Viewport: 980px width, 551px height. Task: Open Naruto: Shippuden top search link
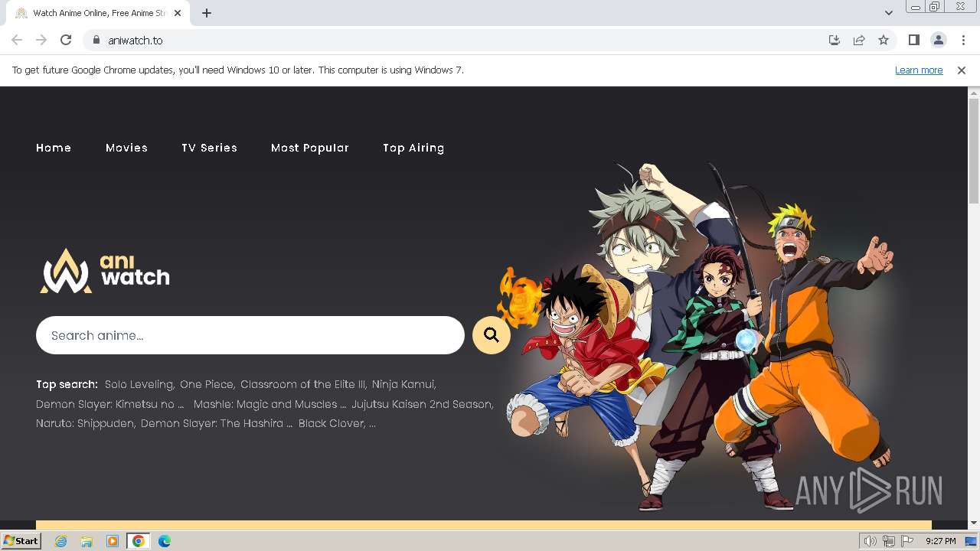pyautogui.click(x=86, y=423)
